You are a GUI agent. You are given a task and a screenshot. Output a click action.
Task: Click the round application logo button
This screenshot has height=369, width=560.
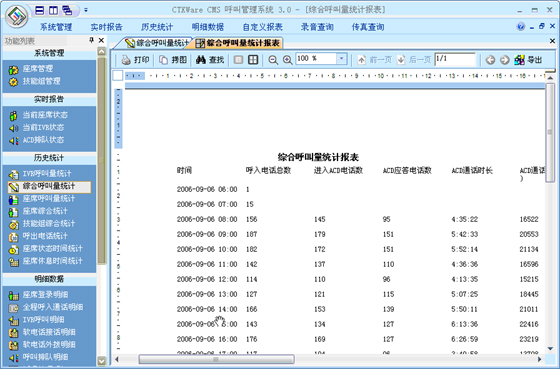16,16
